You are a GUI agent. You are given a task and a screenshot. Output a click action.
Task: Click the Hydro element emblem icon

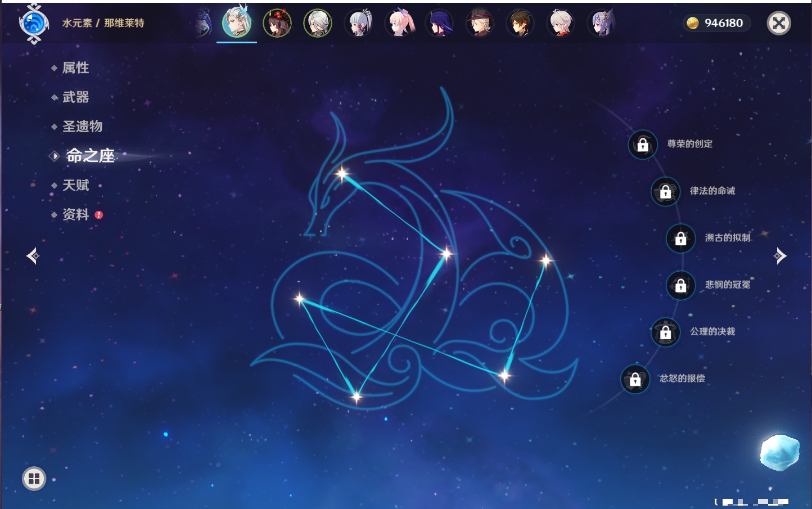(x=34, y=24)
